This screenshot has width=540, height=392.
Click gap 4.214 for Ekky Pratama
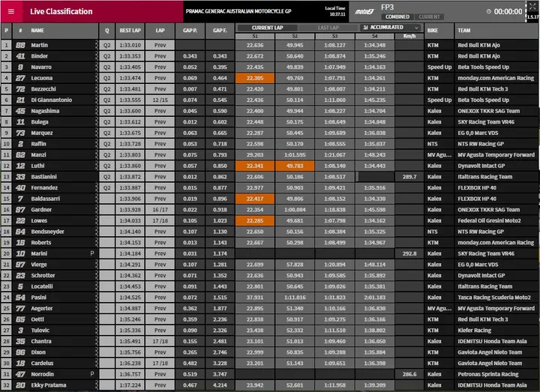click(220, 385)
